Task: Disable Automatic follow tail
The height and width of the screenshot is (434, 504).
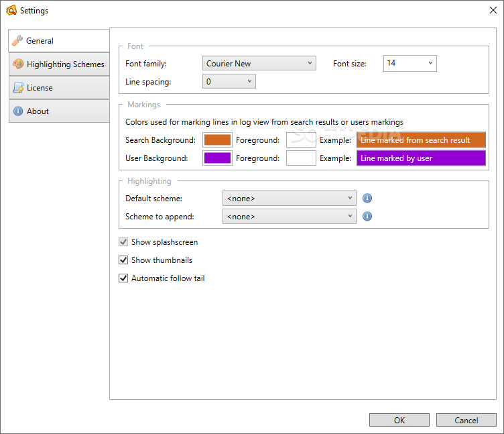Action: [123, 278]
